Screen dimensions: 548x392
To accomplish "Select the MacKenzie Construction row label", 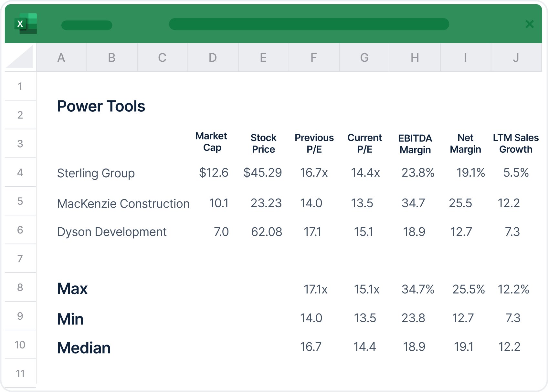I will (123, 203).
